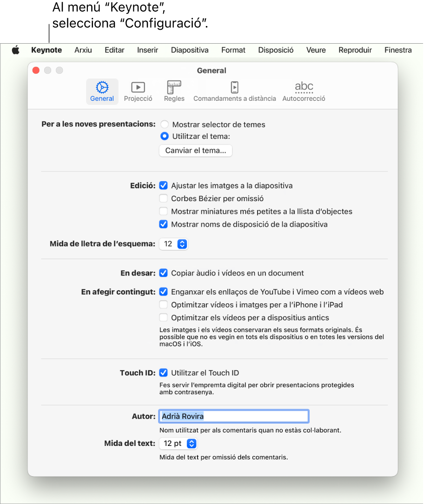
Task: Enable Mostrar miniatures més petites checkbox
Action: [x=164, y=211]
